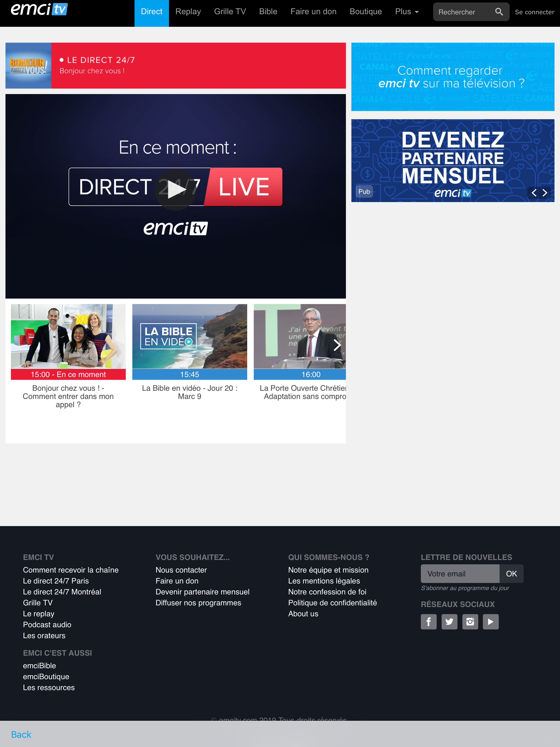Open Le replay footer link
The image size is (560, 747).
point(39,614)
